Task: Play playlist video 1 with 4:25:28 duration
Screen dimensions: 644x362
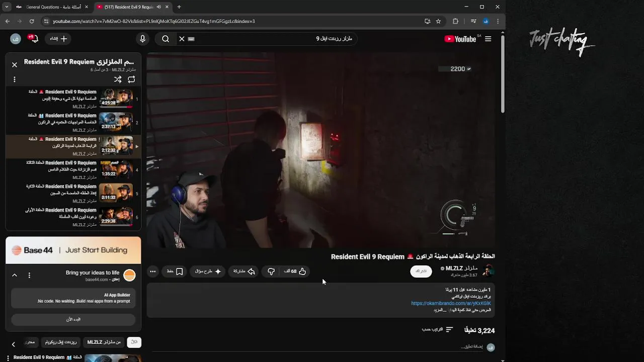Action: 73,99
